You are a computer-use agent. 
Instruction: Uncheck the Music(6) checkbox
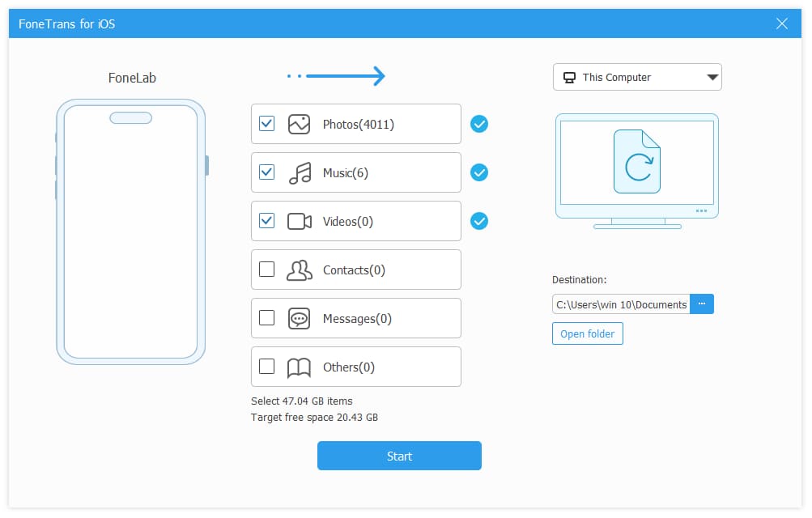[x=266, y=172]
